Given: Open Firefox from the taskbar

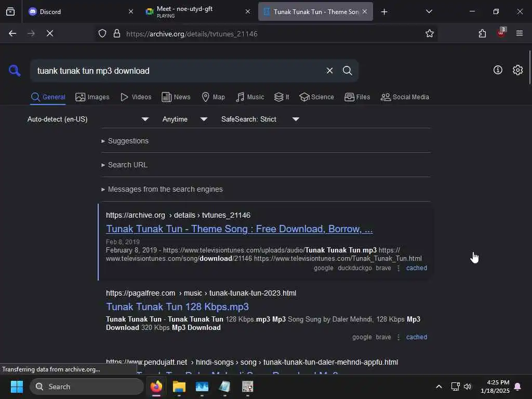Looking at the screenshot, I should coord(156,387).
